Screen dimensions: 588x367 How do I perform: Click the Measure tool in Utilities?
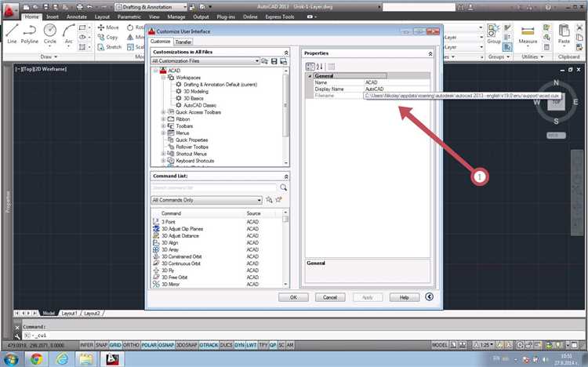click(528, 35)
